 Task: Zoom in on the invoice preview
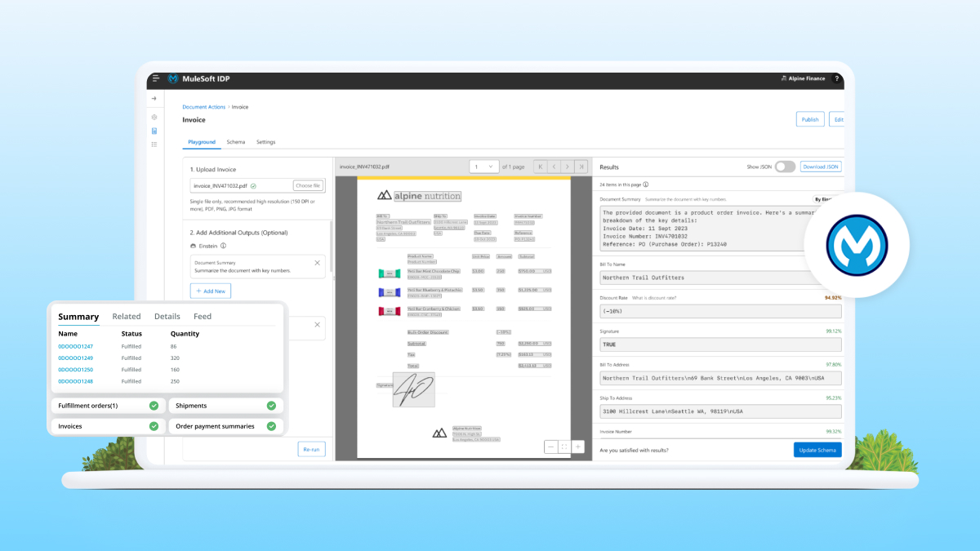coord(578,447)
